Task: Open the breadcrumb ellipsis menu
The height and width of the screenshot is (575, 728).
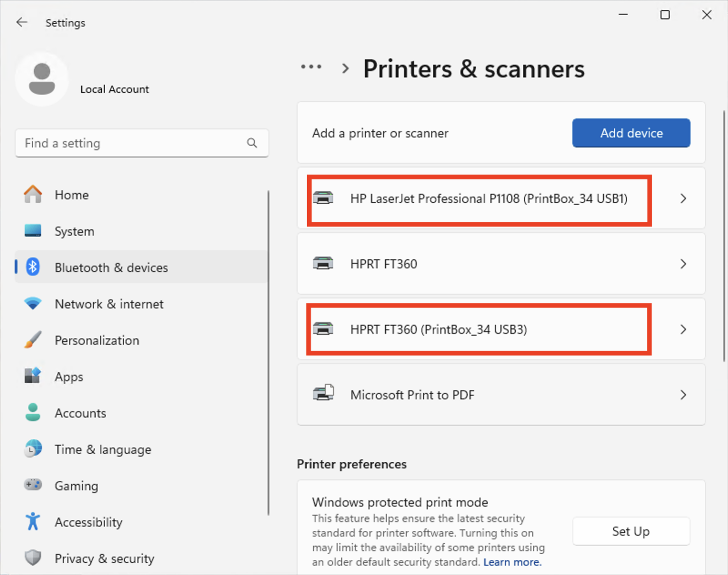Action: point(311,67)
